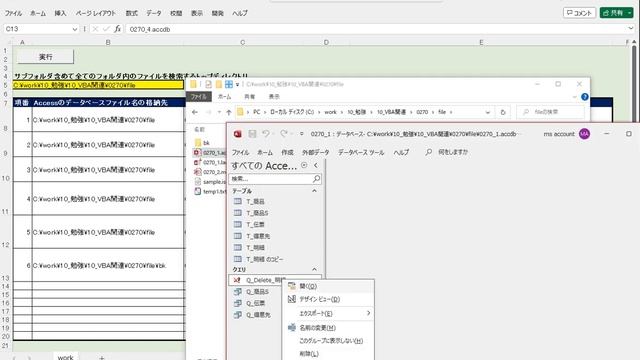Collapse the Access navigation pane shutter
This screenshot has width=640, height=360.
(x=316, y=165)
